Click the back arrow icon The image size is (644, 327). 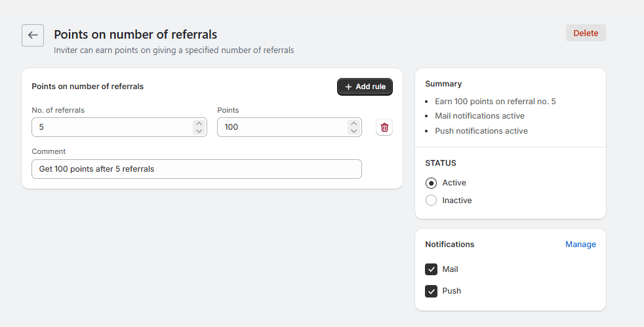pos(33,35)
